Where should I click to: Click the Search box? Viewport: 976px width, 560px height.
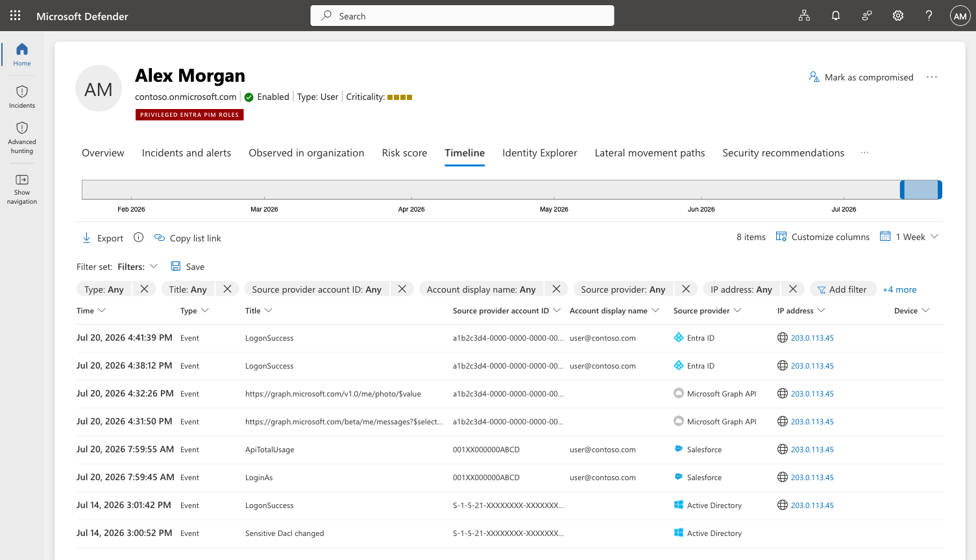tap(463, 16)
